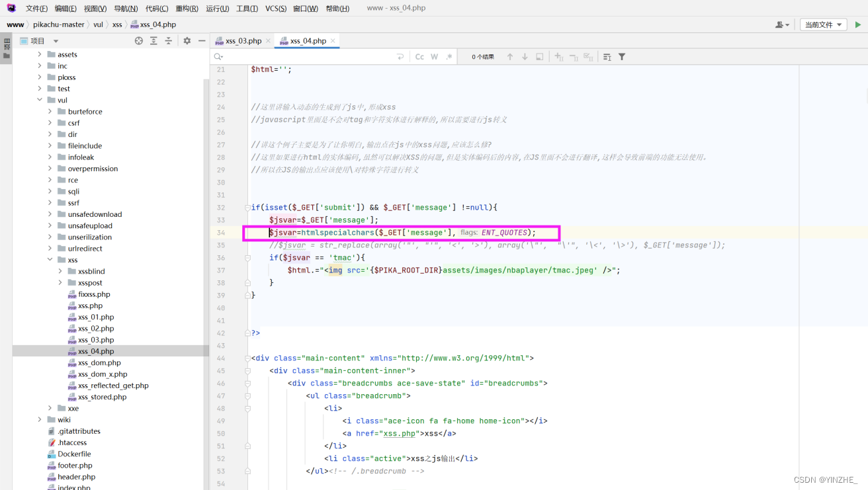Go to previous occurrence arrow
The width and height of the screenshot is (868, 490).
pyautogui.click(x=510, y=57)
